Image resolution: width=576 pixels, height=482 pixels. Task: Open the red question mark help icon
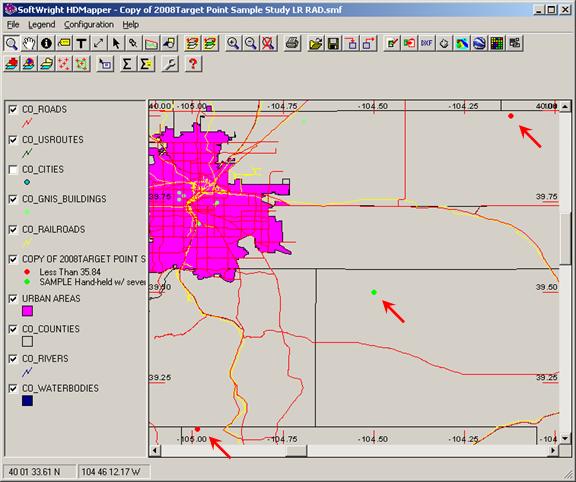tap(193, 64)
